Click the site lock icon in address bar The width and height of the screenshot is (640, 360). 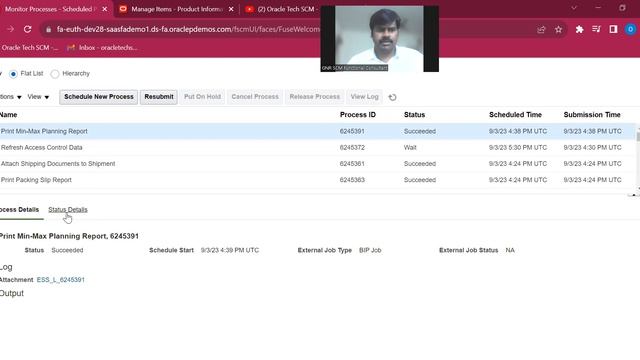point(49,29)
